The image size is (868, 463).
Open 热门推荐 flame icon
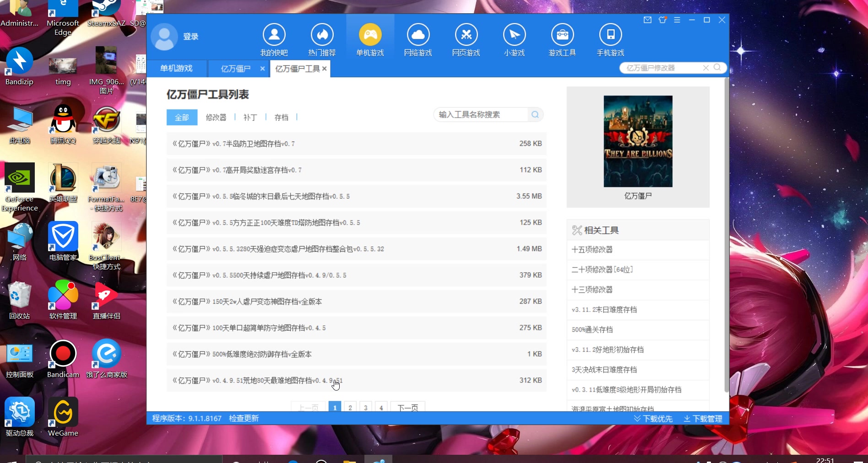[x=322, y=35]
